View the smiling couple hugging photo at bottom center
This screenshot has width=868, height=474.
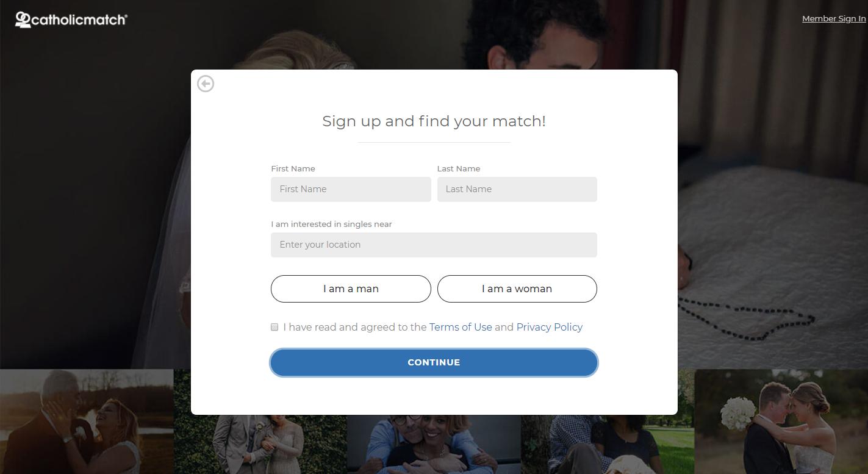click(434, 444)
